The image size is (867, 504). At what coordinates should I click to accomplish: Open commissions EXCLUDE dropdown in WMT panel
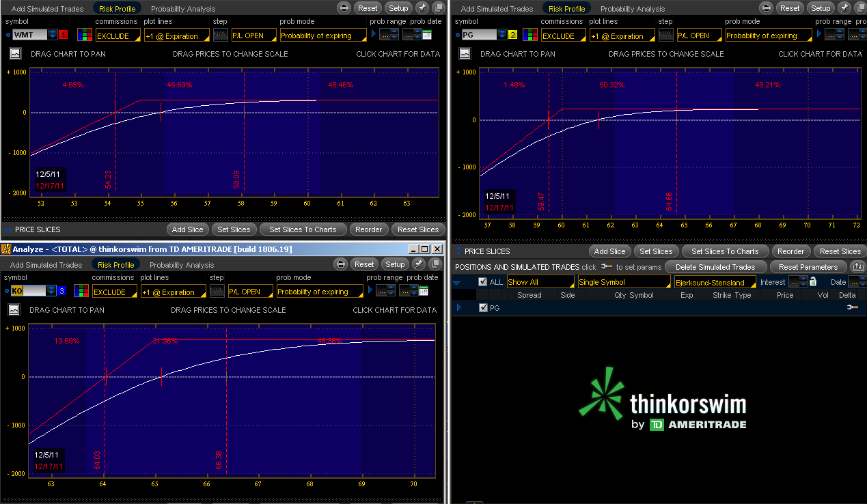coord(118,36)
